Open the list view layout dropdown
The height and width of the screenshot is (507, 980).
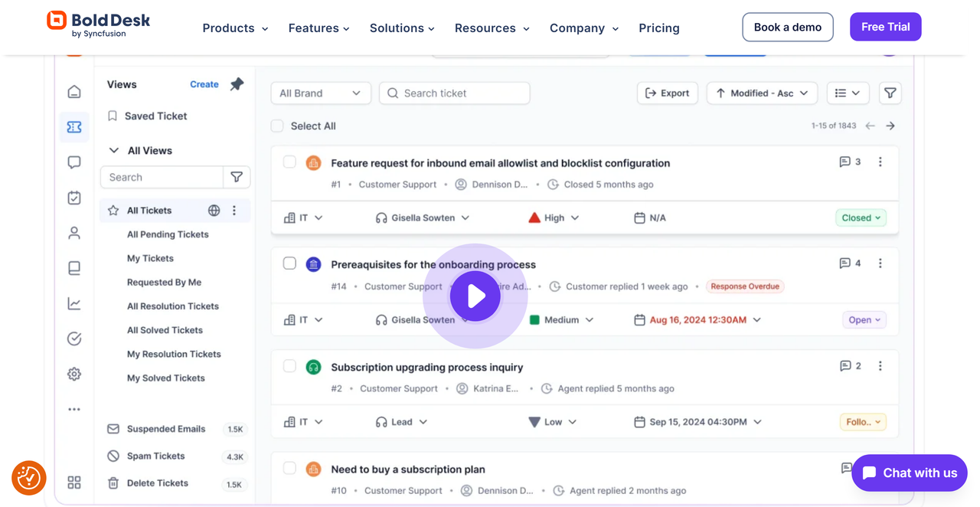[848, 93]
